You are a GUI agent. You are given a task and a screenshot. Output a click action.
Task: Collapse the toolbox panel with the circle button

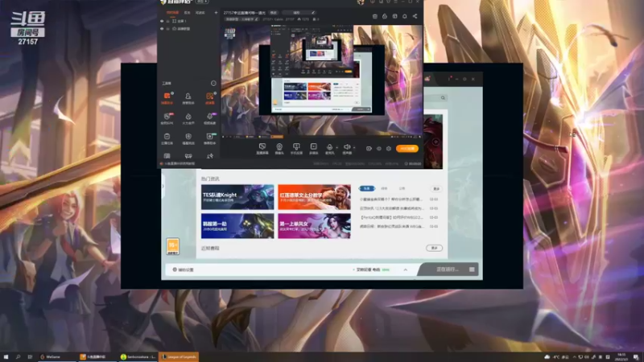tap(213, 83)
